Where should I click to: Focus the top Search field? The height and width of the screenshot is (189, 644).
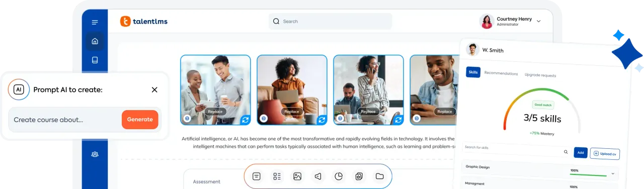(330, 21)
